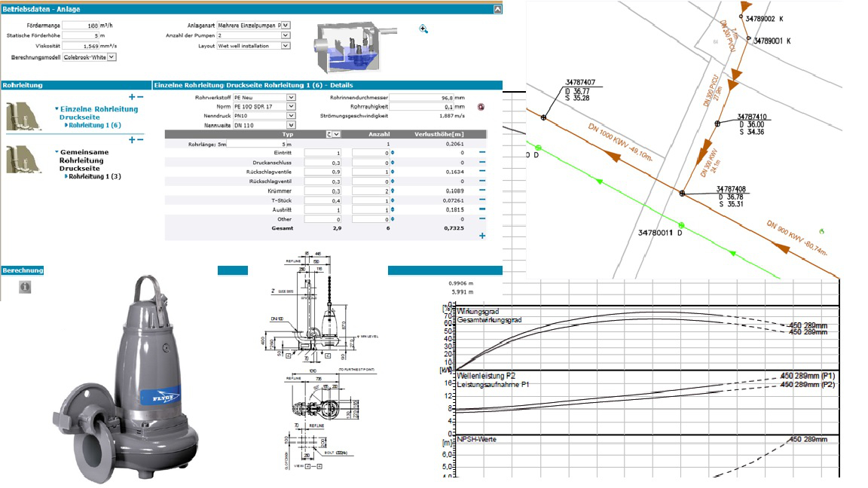This screenshot has width=868, height=488.
Task: Click the minus icon above Gemeinsame Rohrleitung Druckseite
Action: click(141, 141)
